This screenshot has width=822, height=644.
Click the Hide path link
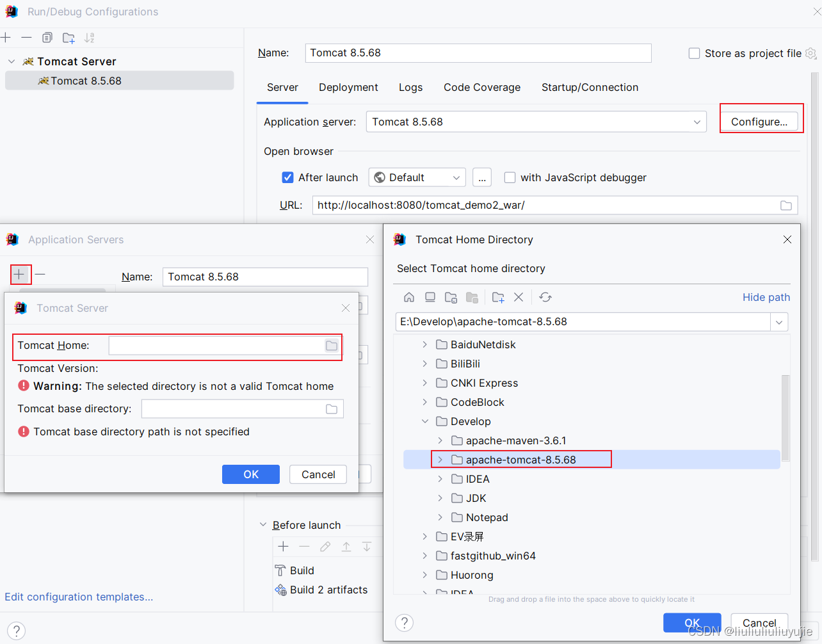766,297
